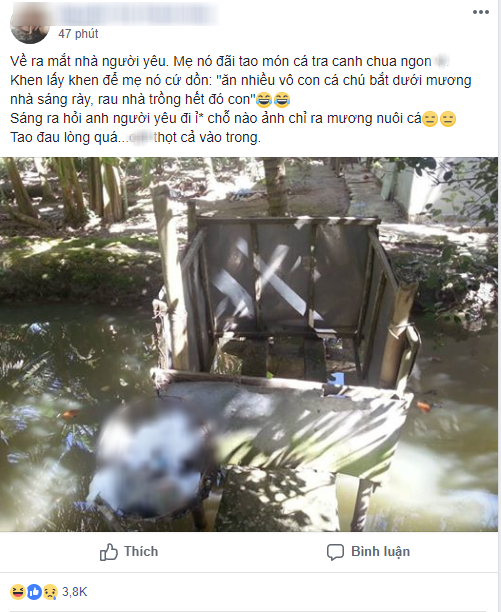Open the attached fish pond photo
This screenshot has width=501, height=612.
tap(249, 344)
